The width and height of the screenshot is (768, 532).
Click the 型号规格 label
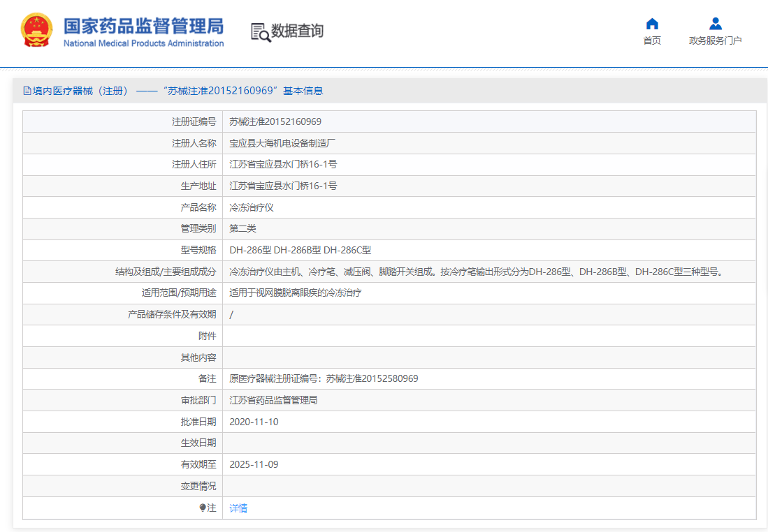pos(198,250)
